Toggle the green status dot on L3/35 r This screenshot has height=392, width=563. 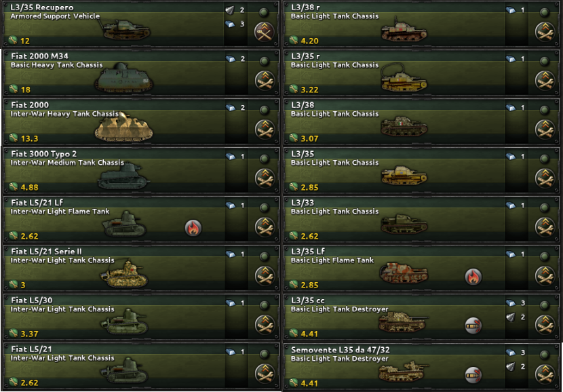coord(545,60)
